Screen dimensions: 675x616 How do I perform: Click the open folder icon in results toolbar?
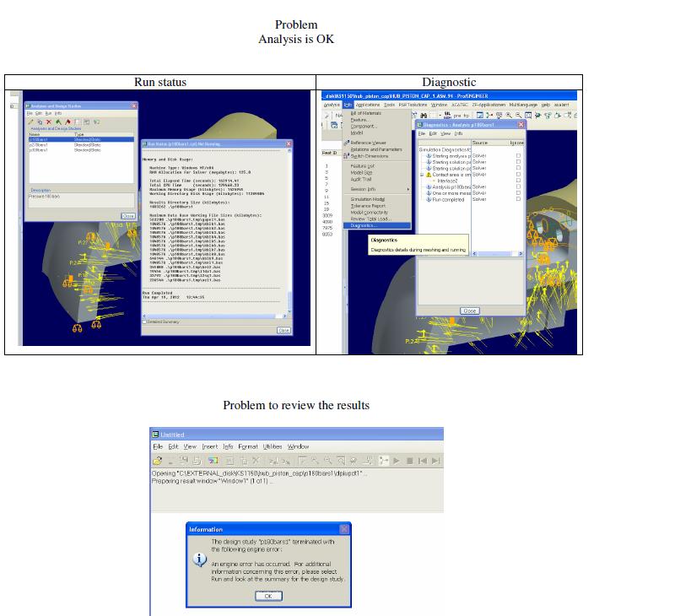click(x=158, y=461)
